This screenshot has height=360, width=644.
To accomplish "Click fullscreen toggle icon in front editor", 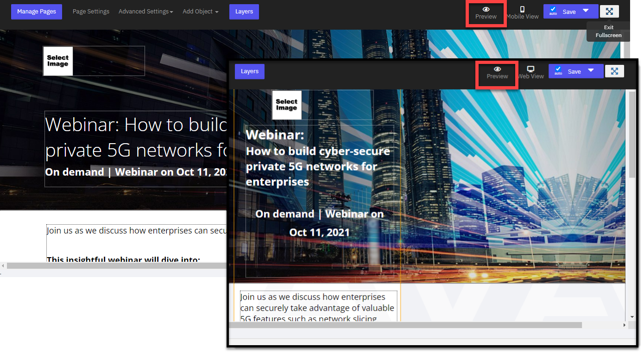I will pyautogui.click(x=614, y=71).
